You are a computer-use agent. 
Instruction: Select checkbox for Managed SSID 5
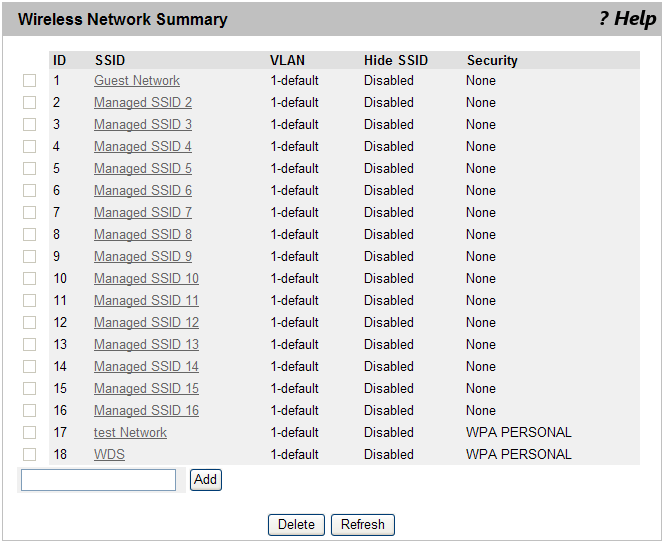tap(30, 169)
